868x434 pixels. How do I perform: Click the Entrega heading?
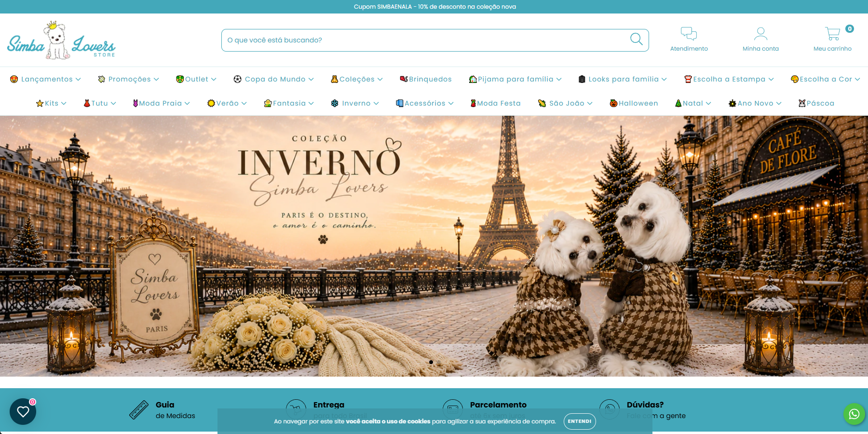click(329, 405)
